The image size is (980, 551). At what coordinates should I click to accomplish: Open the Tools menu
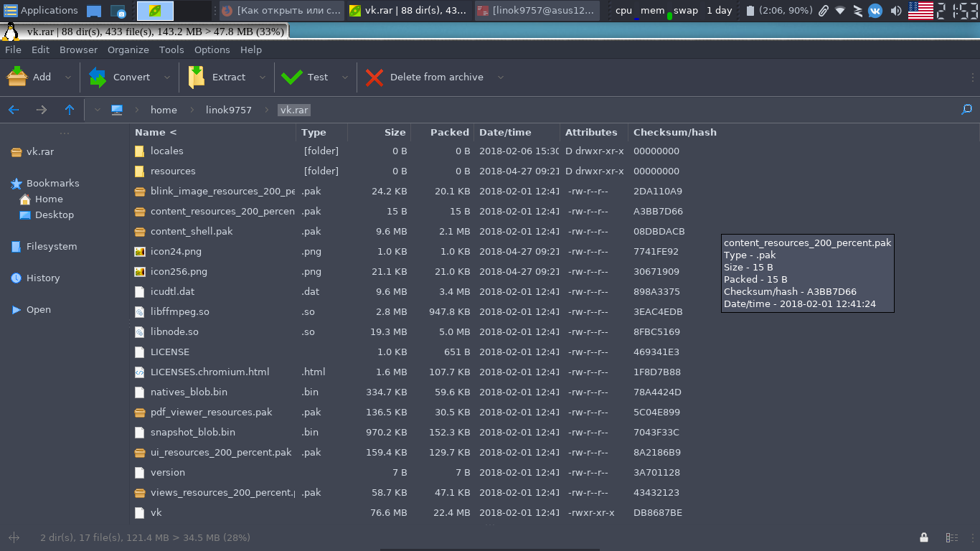pyautogui.click(x=171, y=50)
